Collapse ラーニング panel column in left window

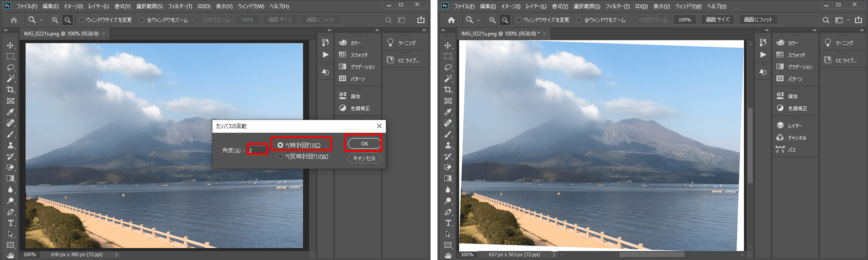[424, 30]
